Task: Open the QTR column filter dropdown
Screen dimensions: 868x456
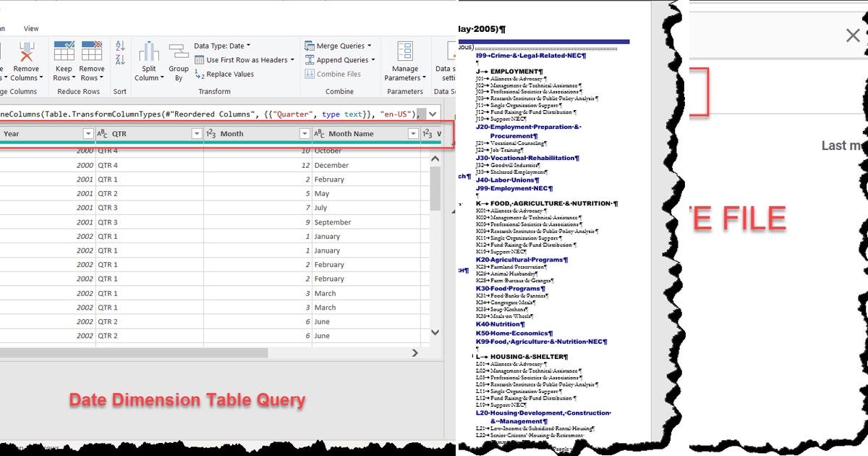Action: click(197, 133)
